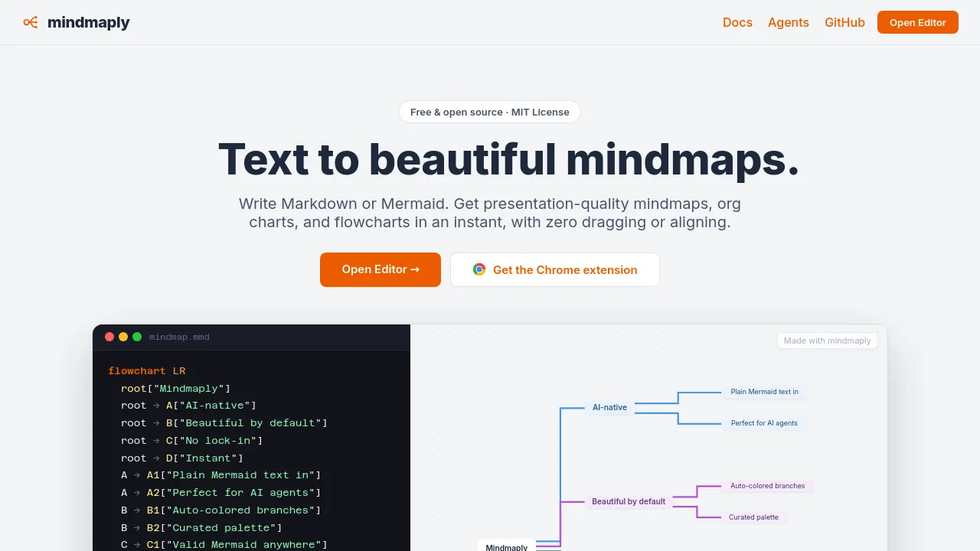The height and width of the screenshot is (551, 980).
Task: Select the AI-native node in the diagram
Action: (x=609, y=407)
